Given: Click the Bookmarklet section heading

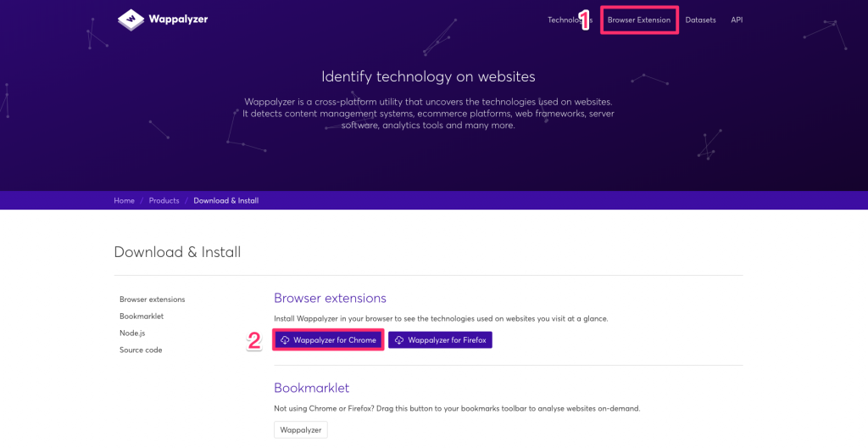Looking at the screenshot, I should pyautogui.click(x=312, y=388).
